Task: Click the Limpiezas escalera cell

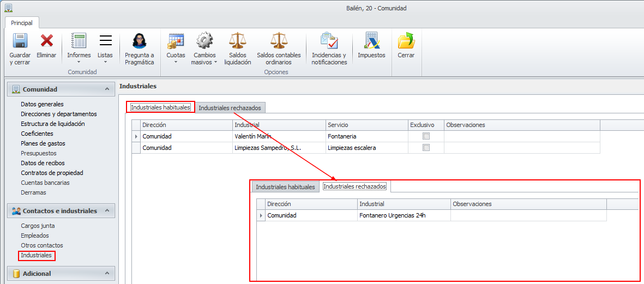Action: 367,148
